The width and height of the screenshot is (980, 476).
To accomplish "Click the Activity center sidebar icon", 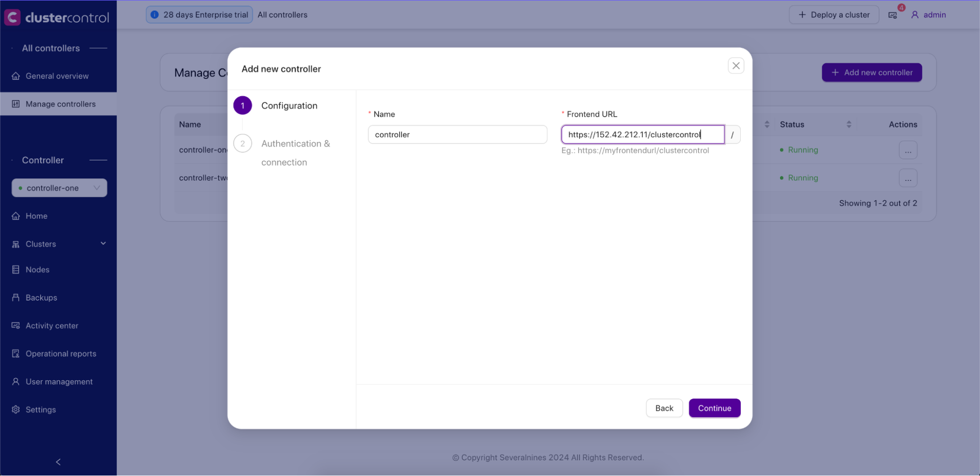I will (16, 326).
